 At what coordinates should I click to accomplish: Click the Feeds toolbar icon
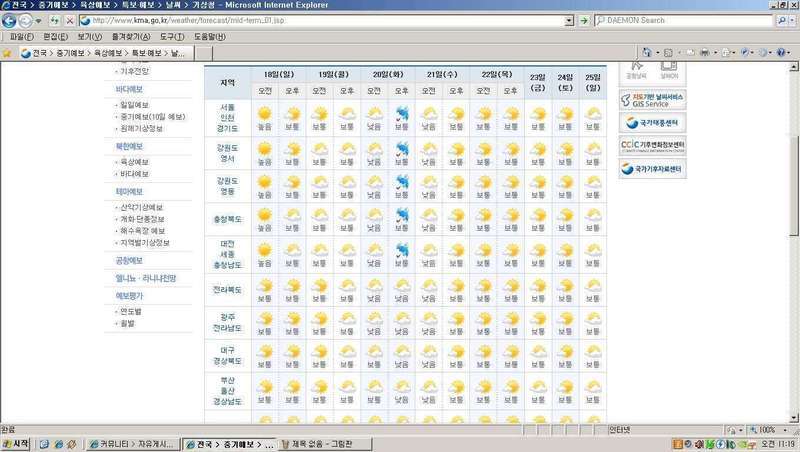(x=668, y=53)
